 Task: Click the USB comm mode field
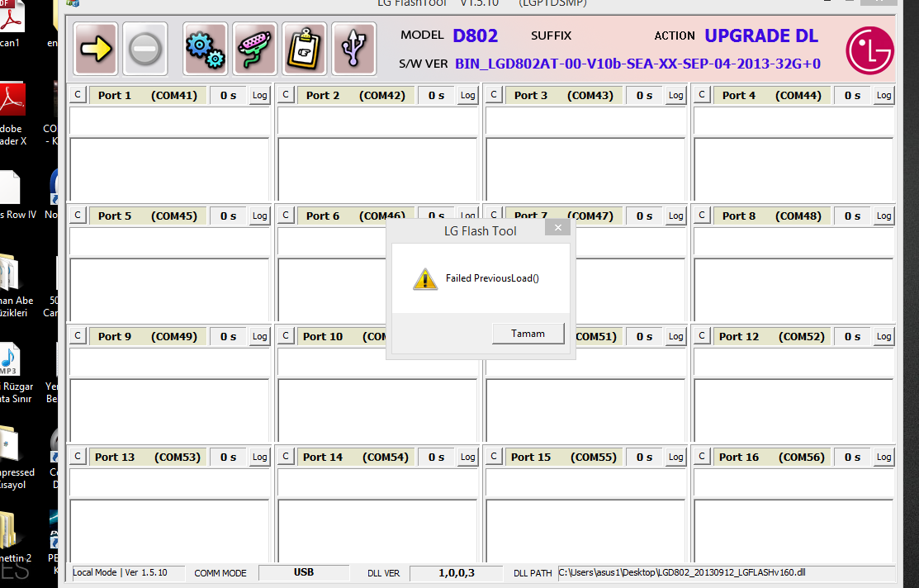tap(304, 573)
